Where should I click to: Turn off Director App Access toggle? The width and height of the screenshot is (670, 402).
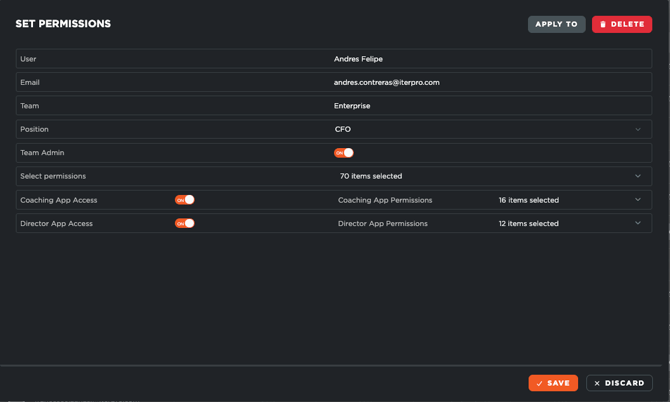pos(185,223)
